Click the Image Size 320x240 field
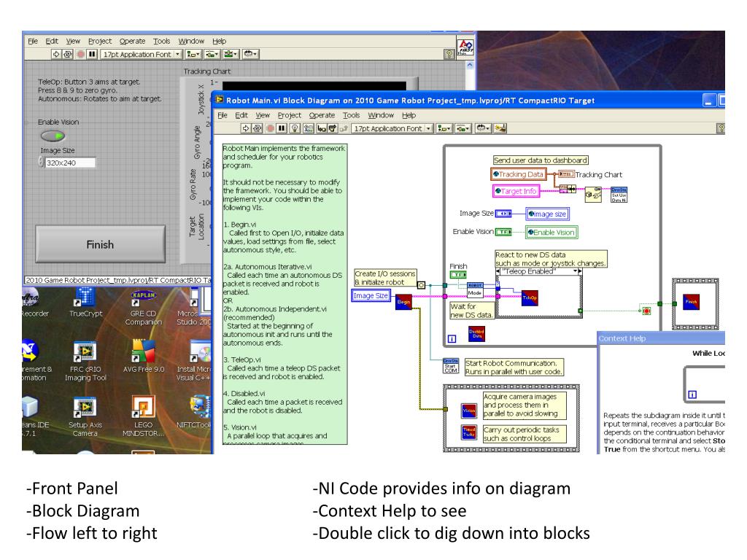Image resolution: width=747 pixels, height=560 pixels. tap(70, 163)
